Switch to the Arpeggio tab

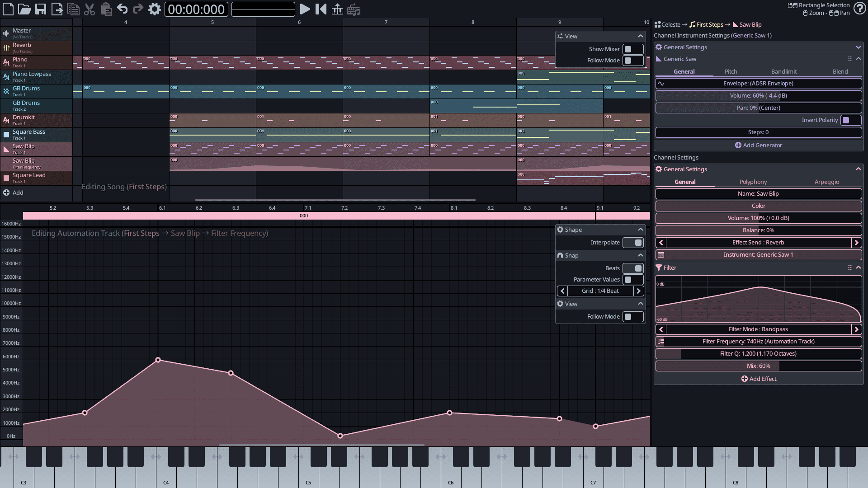(826, 182)
